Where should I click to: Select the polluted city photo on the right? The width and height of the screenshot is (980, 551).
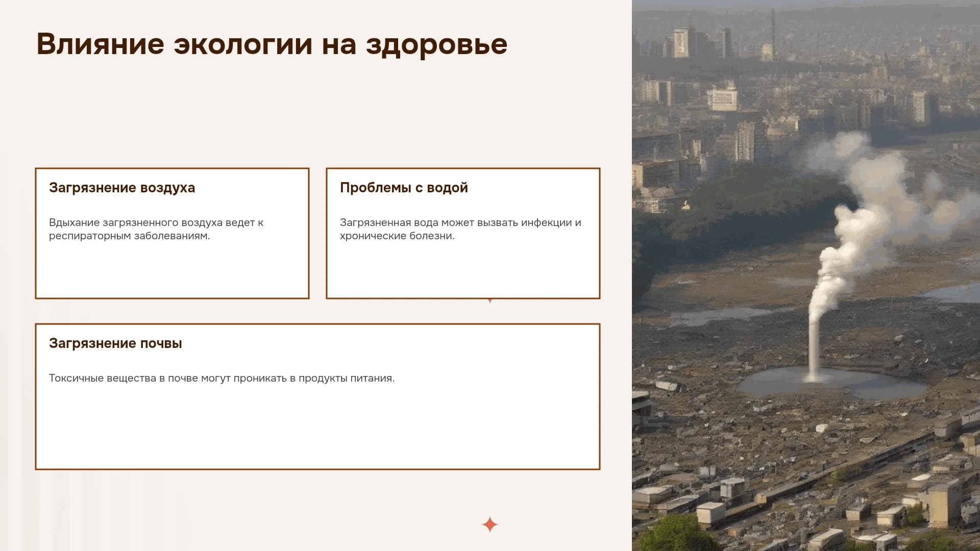click(x=806, y=275)
